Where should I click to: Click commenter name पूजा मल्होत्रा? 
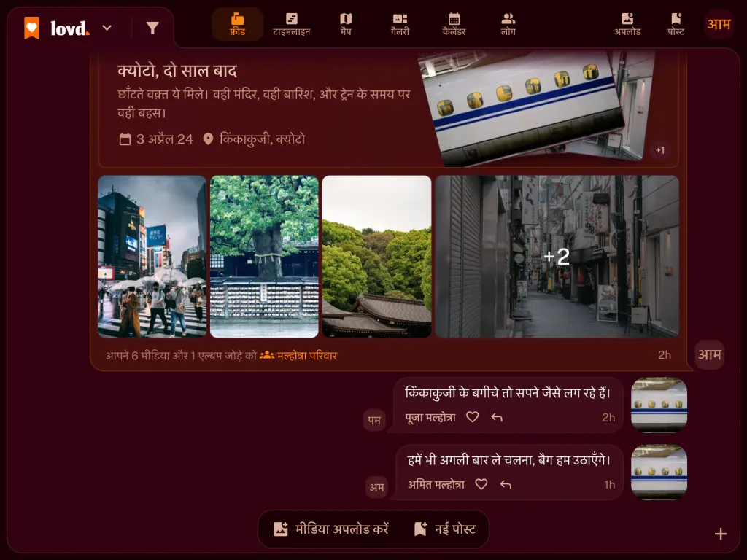[x=430, y=418]
